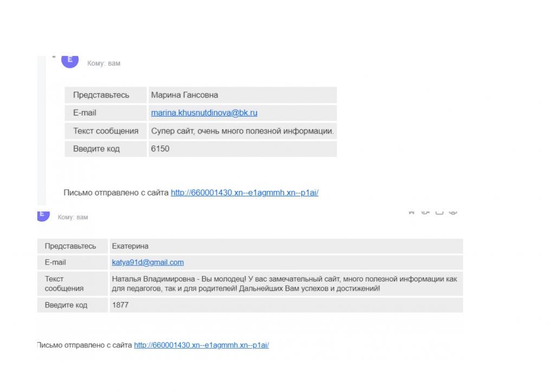The height and width of the screenshot is (392, 555).
Task: Follow the site link under Марина Гансовна's message
Action: pyautogui.click(x=244, y=192)
